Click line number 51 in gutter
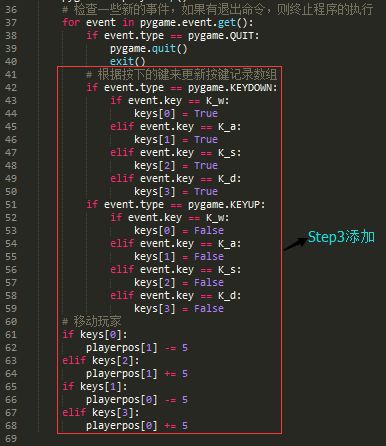Image resolution: width=386 pixels, height=446 pixels. pos(11,205)
